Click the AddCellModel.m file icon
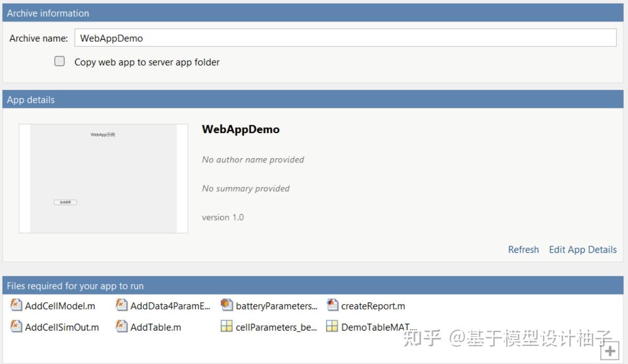Viewport: 628px width, 364px height. tap(17, 305)
